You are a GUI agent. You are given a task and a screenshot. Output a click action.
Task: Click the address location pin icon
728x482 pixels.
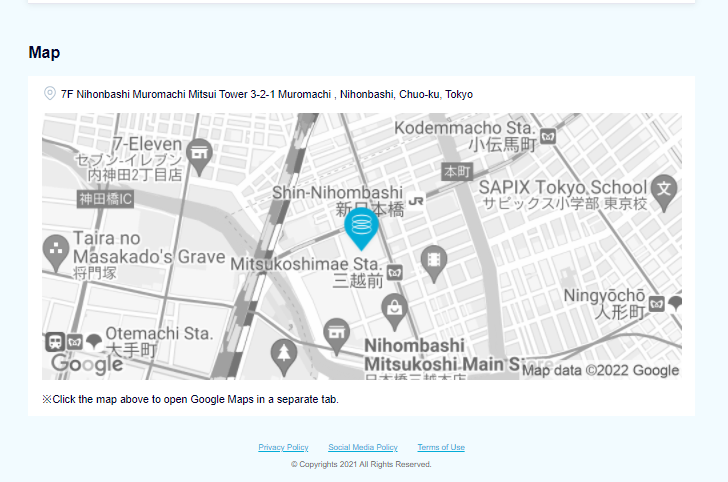(50, 94)
